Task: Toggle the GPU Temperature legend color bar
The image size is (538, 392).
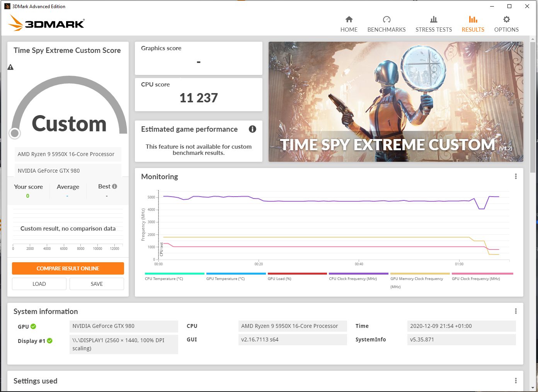Action: click(236, 273)
